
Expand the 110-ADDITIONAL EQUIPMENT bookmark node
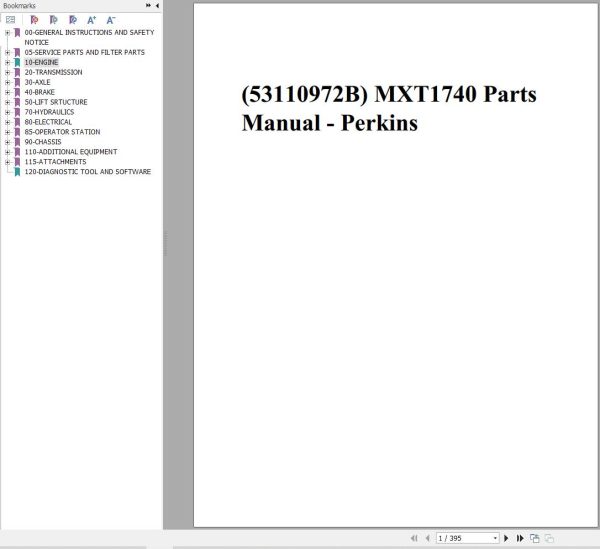pos(7,152)
